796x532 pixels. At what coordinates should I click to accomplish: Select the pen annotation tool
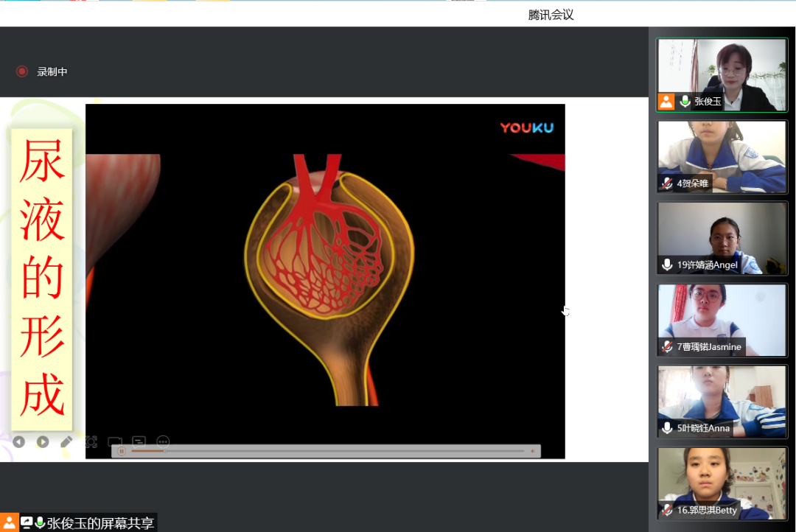click(66, 441)
